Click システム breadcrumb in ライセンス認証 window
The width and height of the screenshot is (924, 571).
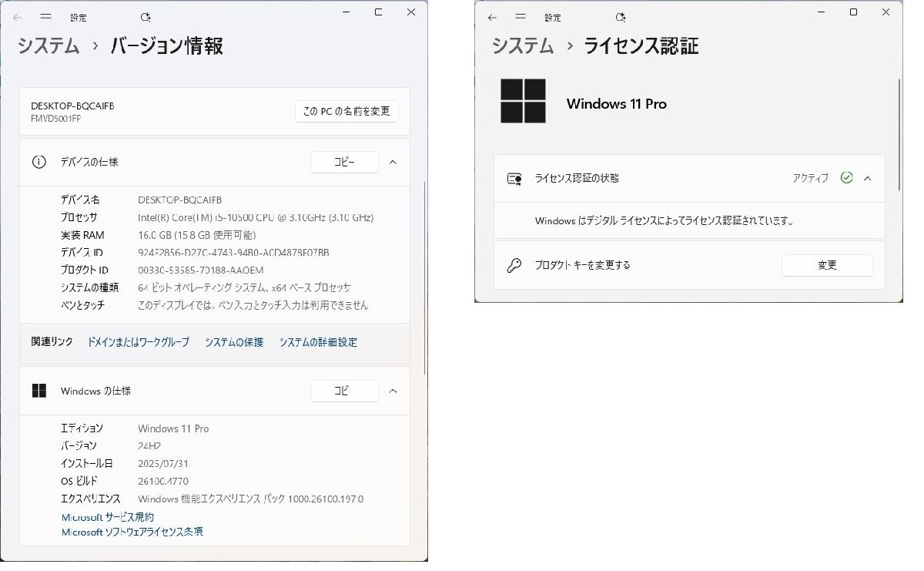pos(523,46)
